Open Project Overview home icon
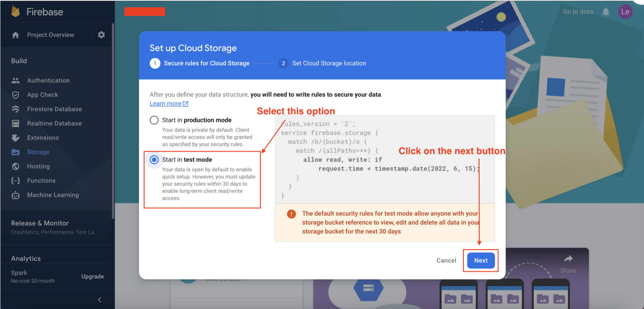This screenshot has height=309, width=644. (x=15, y=35)
